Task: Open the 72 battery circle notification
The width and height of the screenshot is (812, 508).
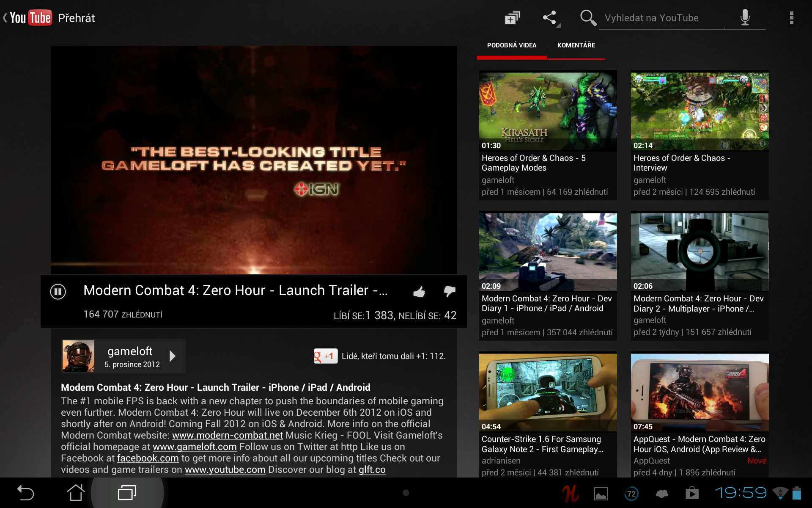Action: [631, 494]
